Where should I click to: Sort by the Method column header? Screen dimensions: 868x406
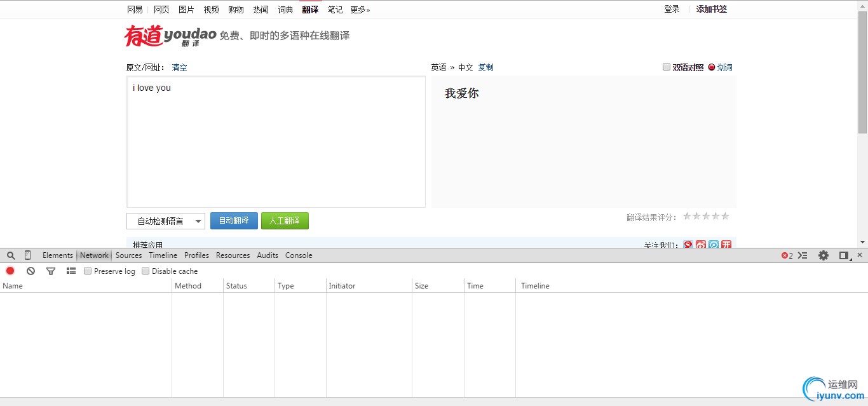(x=198, y=286)
